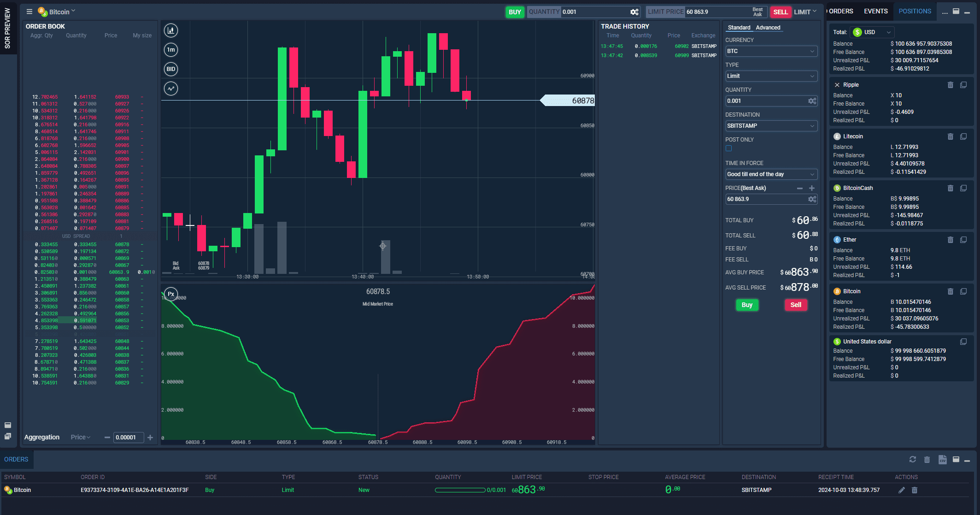This screenshot has width=980, height=515.
Task: Select the 1m timeframe icon
Action: coord(170,50)
